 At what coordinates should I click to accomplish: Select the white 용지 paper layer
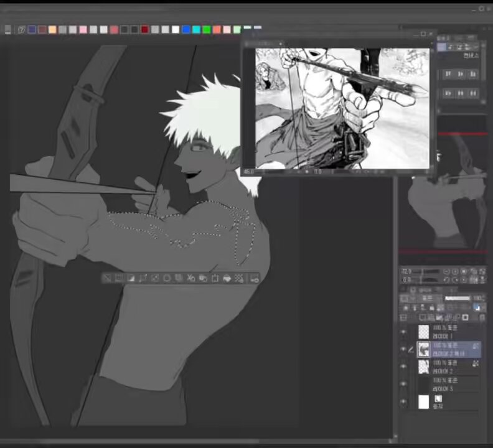pos(449,402)
